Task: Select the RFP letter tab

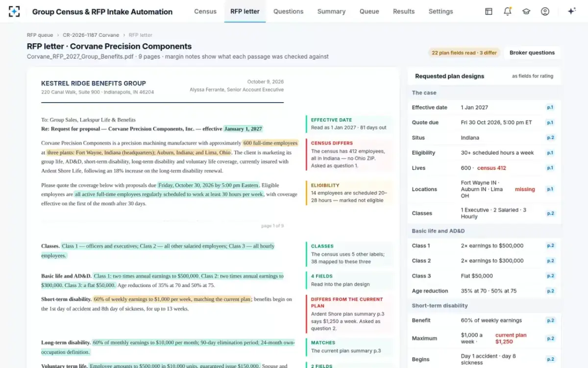Action: coord(245,11)
